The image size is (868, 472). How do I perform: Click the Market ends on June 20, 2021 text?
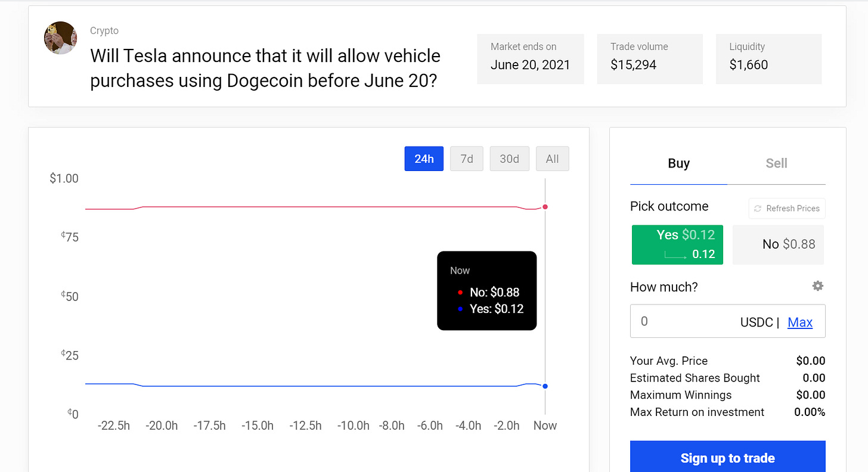[x=531, y=65]
